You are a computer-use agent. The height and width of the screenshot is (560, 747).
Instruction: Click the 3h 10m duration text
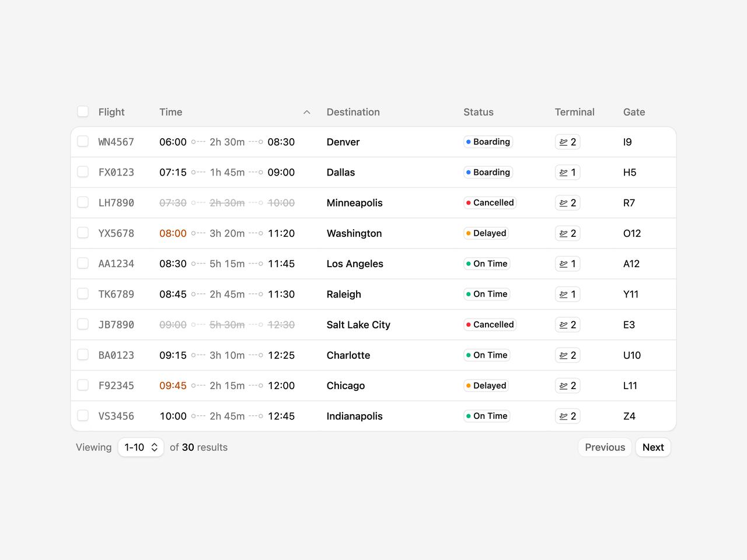pos(227,355)
